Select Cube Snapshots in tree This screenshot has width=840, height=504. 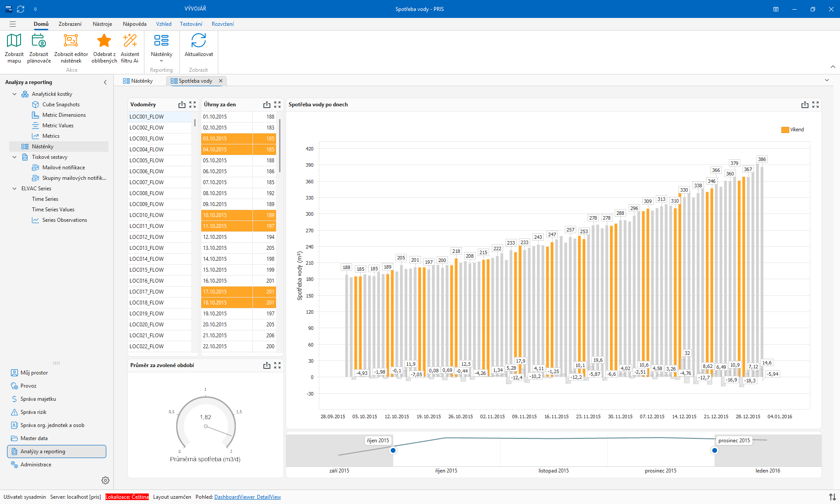[61, 105]
